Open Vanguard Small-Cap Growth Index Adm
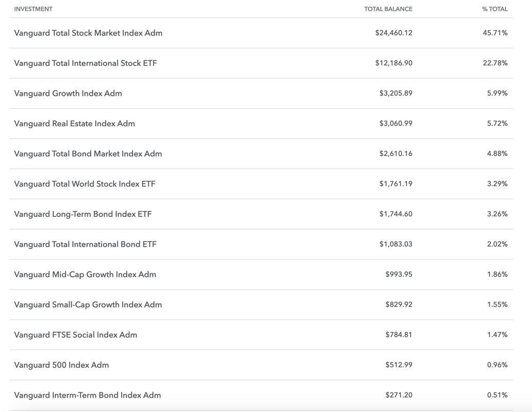 88,304
